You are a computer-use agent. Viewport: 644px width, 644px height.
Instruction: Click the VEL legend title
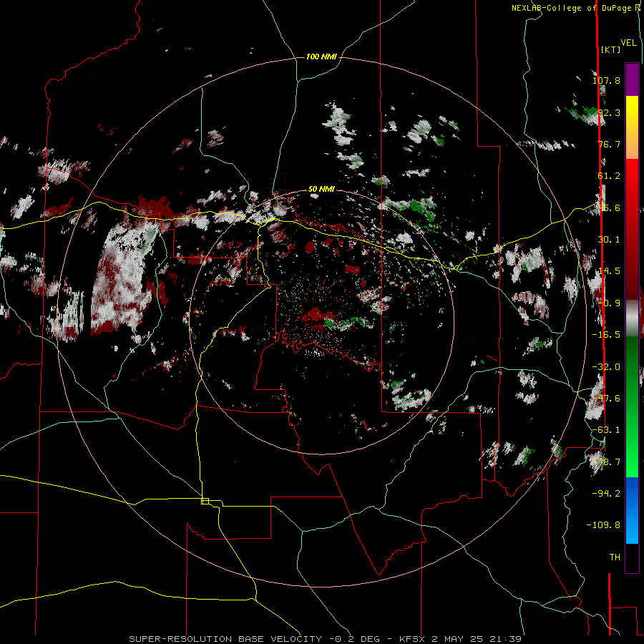[628, 43]
